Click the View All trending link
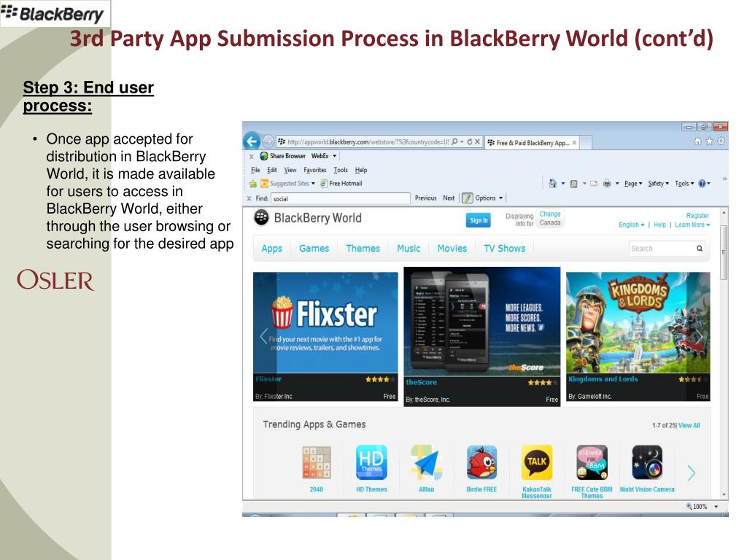 [689, 426]
